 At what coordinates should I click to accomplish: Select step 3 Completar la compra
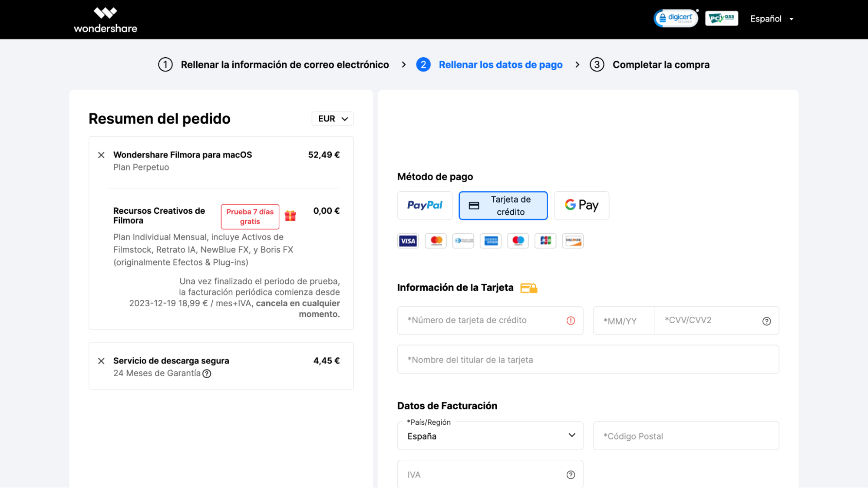pyautogui.click(x=650, y=65)
